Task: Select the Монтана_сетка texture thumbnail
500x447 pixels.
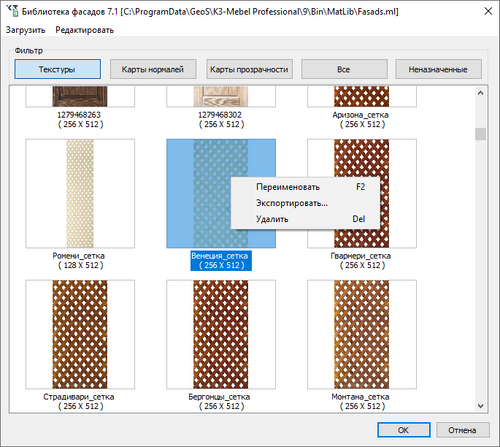Action: coord(362,334)
